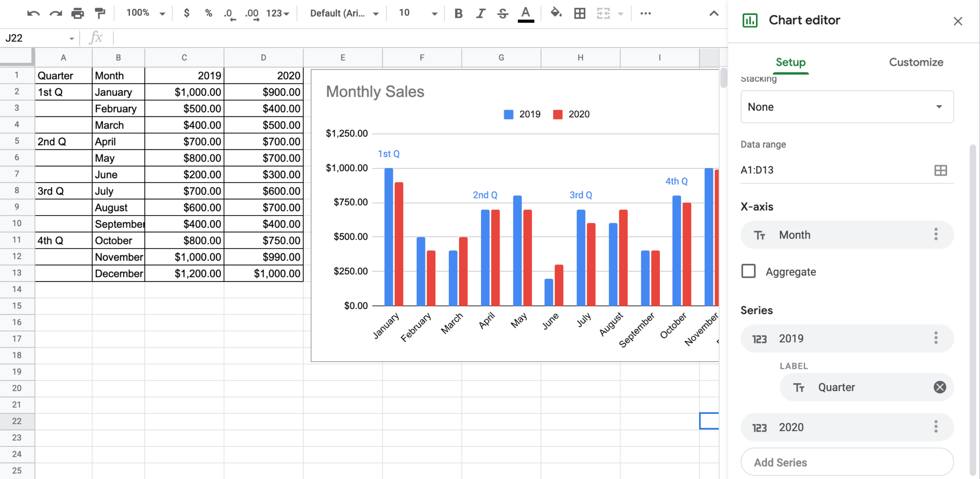Apply strikethrough formatting

click(502, 13)
